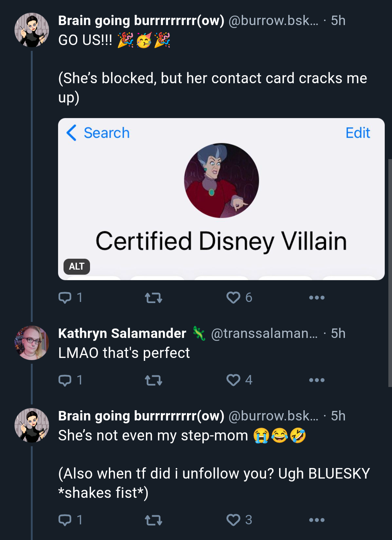Open more options on Kathryn's reply
The width and height of the screenshot is (392, 540).
pyautogui.click(x=317, y=380)
